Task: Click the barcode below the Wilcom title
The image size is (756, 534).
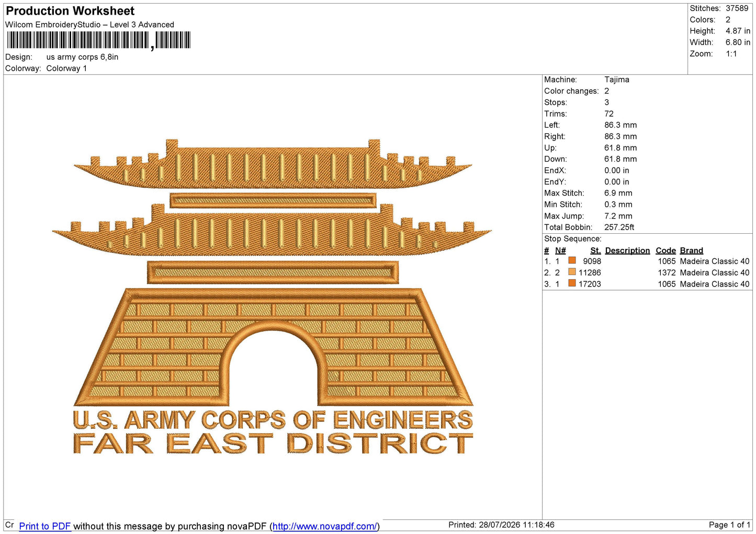Action: (x=98, y=40)
